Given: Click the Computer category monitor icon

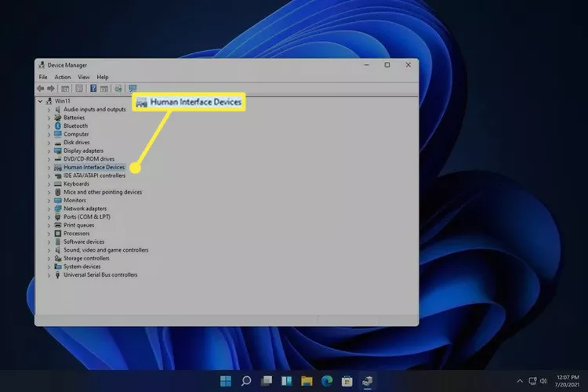Looking at the screenshot, I should click(58, 134).
